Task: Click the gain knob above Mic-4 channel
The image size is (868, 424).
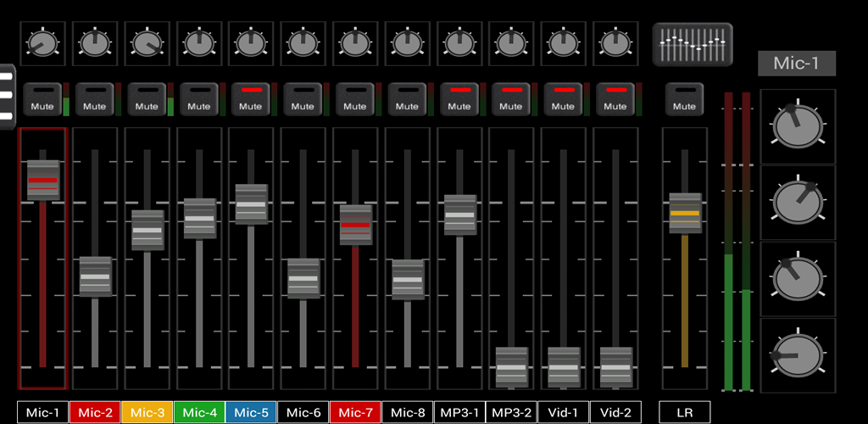Action: [x=199, y=44]
